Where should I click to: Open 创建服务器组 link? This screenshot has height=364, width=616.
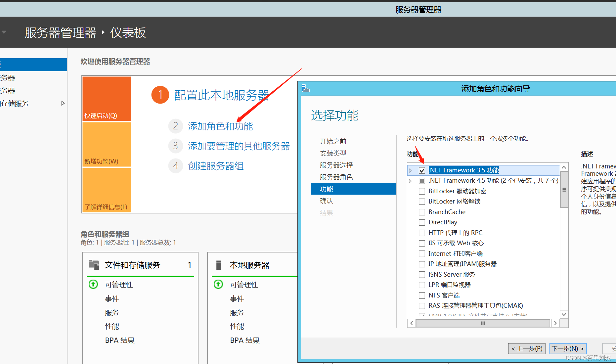tap(216, 166)
